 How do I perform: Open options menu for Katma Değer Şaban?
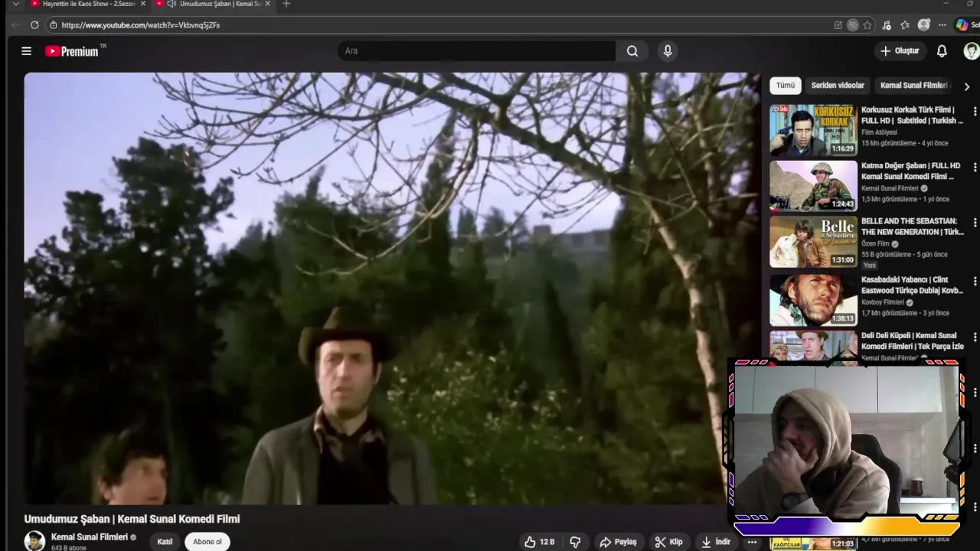click(975, 167)
